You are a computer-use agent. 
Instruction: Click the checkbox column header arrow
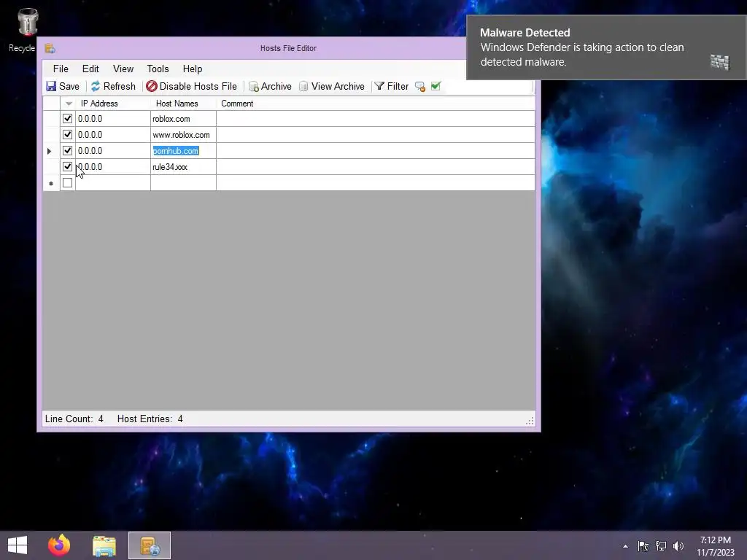[68, 104]
